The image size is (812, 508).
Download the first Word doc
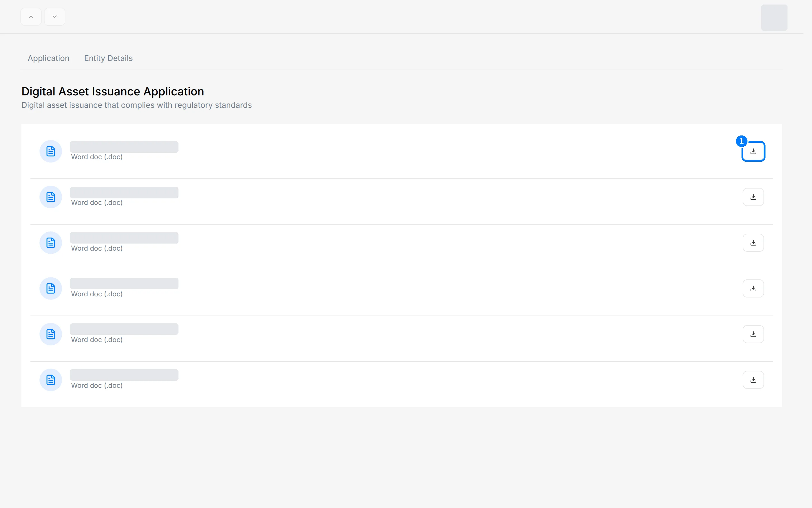click(x=753, y=151)
